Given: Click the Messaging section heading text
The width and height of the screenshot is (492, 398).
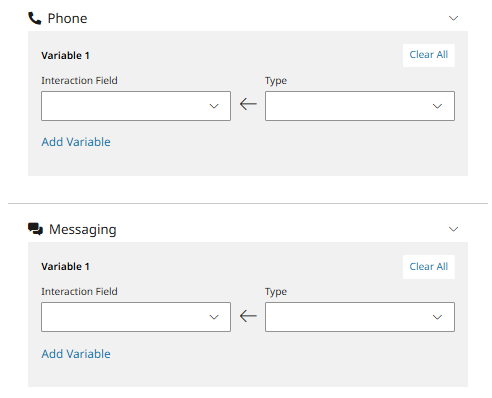Looking at the screenshot, I should pos(83,230).
